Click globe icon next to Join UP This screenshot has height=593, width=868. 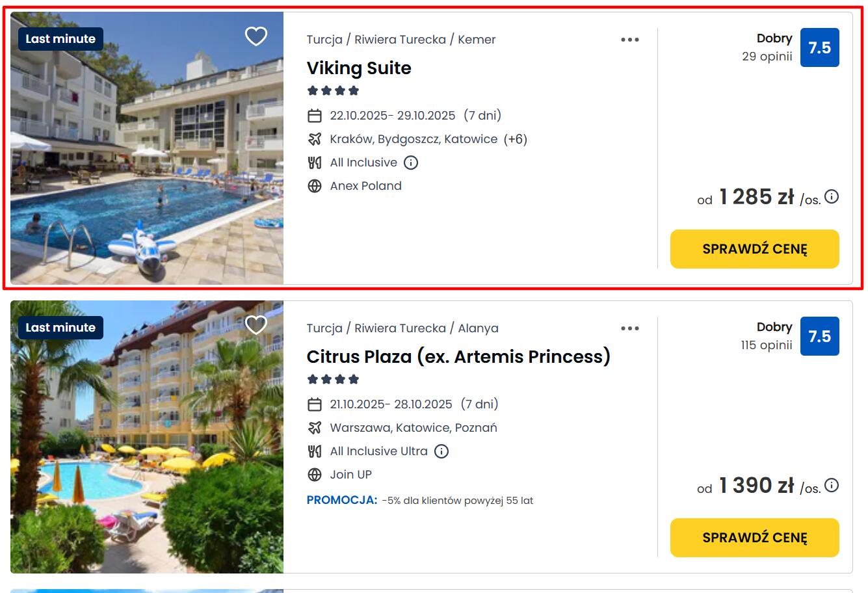(315, 475)
